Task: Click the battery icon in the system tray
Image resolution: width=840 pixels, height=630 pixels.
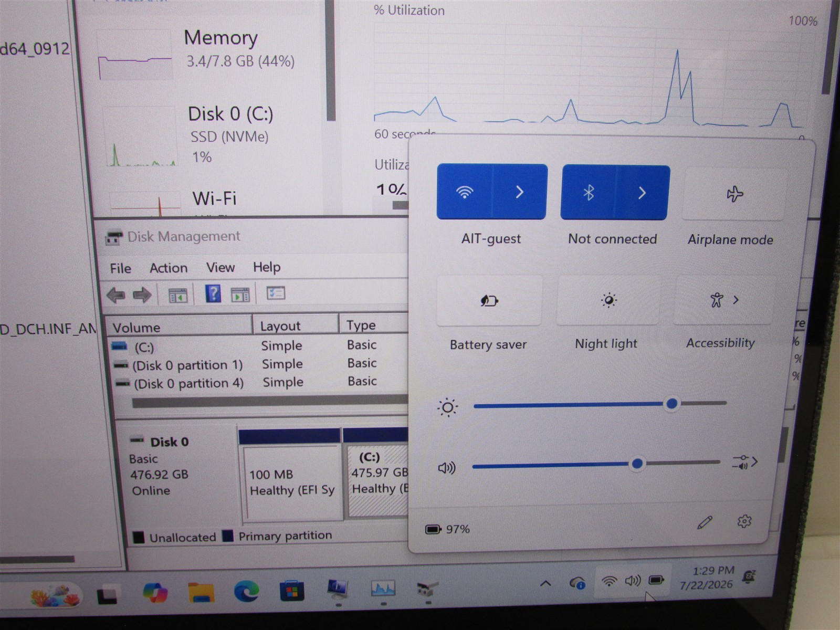Action: click(x=656, y=580)
